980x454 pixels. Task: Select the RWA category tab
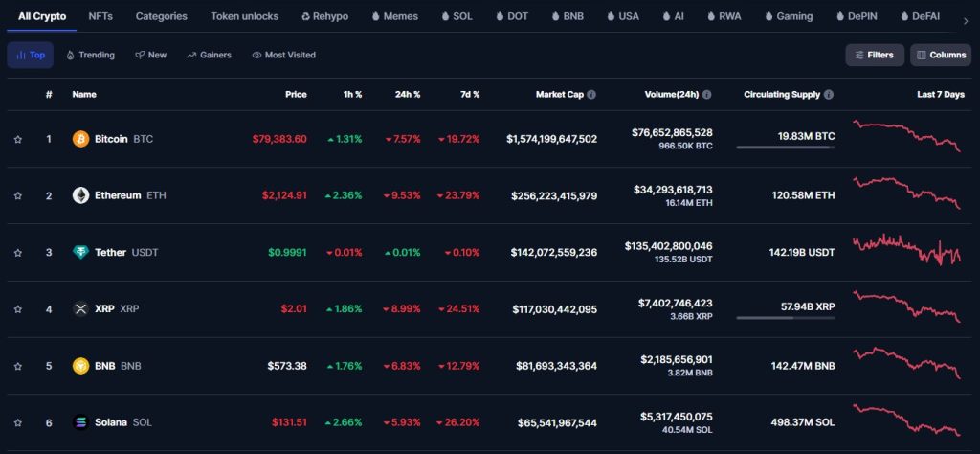[724, 16]
